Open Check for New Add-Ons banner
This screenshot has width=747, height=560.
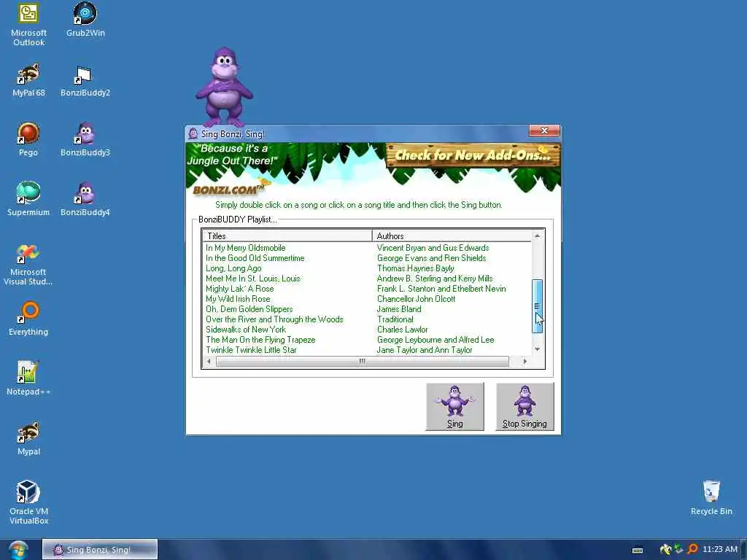[473, 155]
